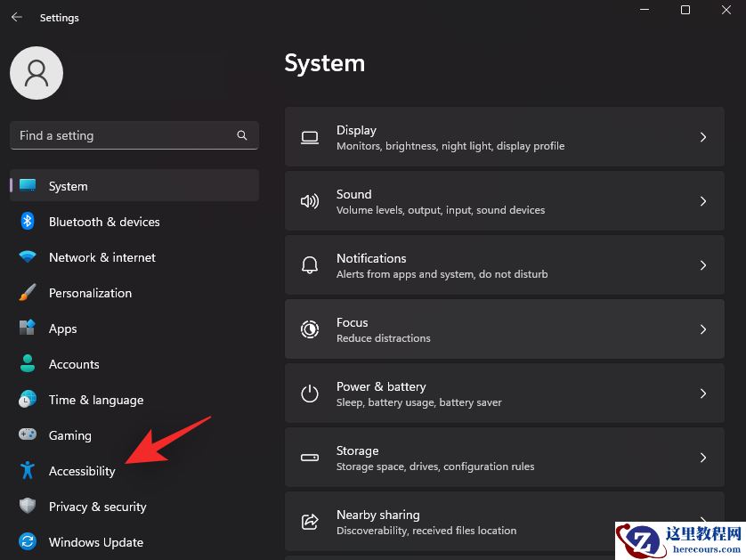
Task: Click the back arrow button
Action: coord(16,16)
